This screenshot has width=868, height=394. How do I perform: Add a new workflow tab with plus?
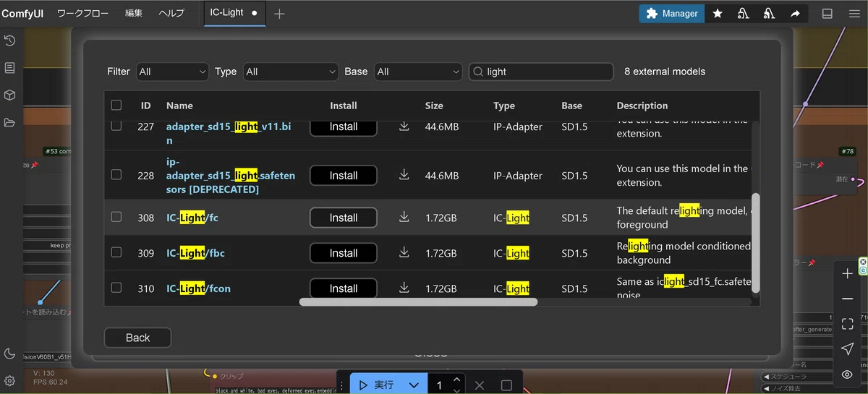coord(279,14)
